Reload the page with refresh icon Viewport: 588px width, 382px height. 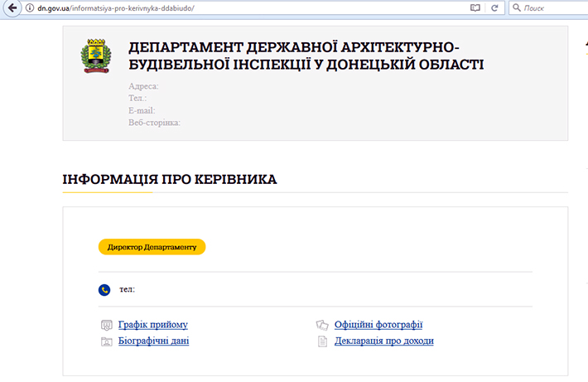point(494,8)
